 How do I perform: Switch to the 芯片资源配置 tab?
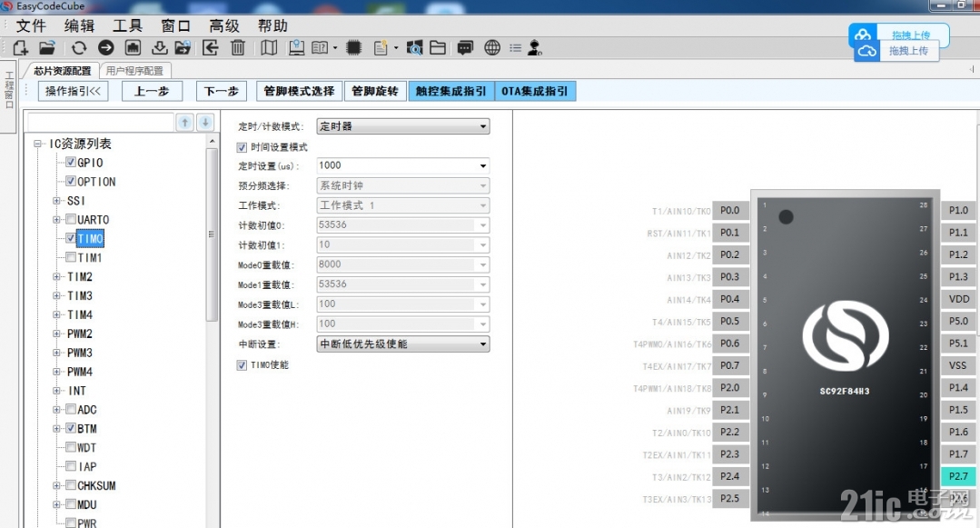[x=62, y=71]
